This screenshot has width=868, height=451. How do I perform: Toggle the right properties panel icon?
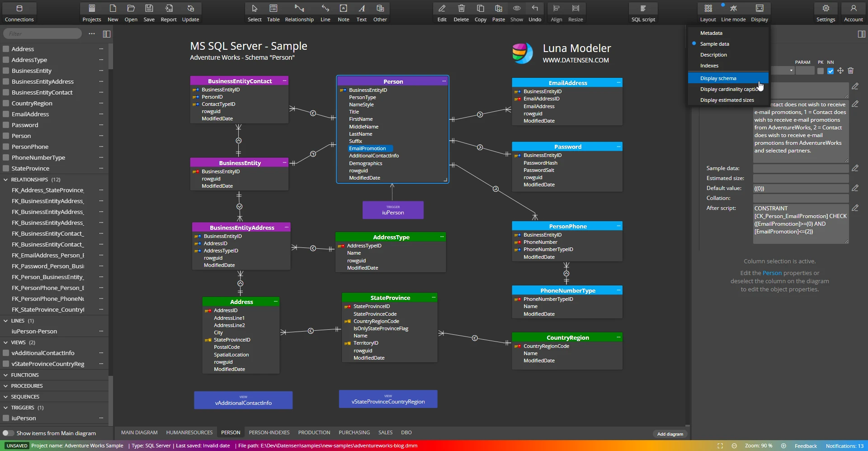click(x=862, y=34)
